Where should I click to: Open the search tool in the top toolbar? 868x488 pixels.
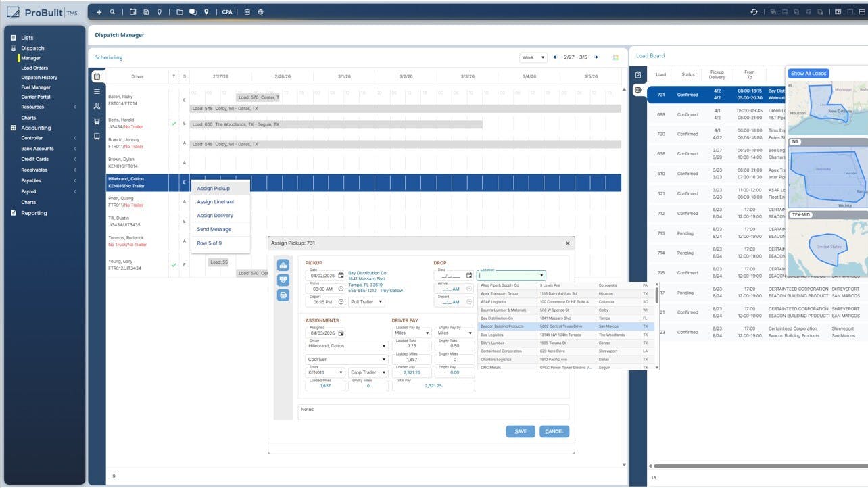(113, 11)
